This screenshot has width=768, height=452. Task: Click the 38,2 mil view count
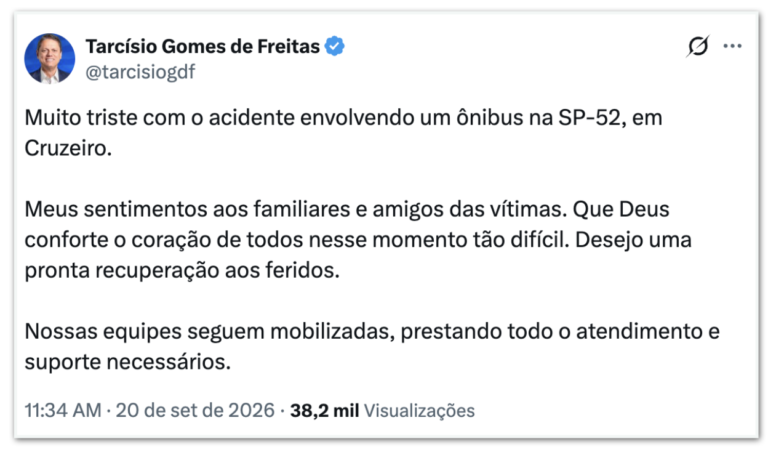tap(324, 410)
